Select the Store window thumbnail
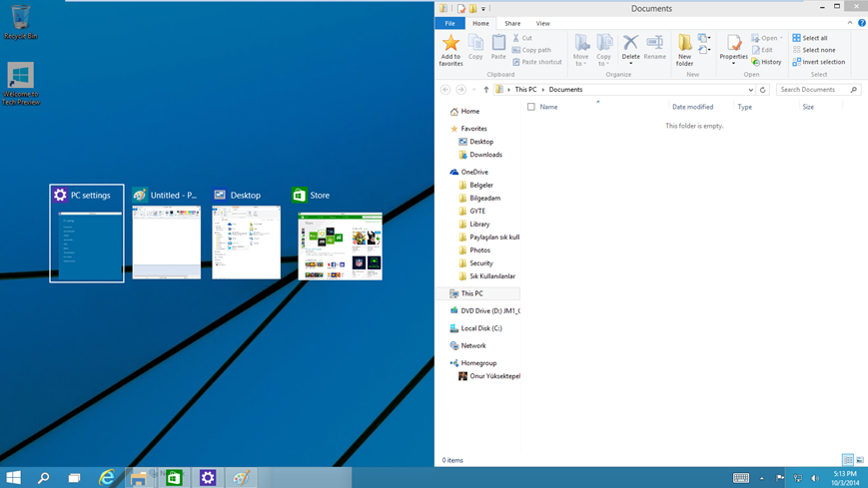The height and width of the screenshot is (488, 868). 340,233
